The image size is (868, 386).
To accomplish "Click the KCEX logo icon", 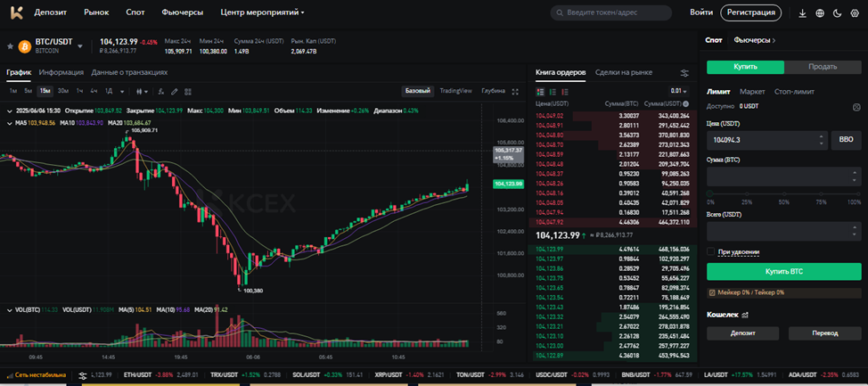I will pos(17,12).
